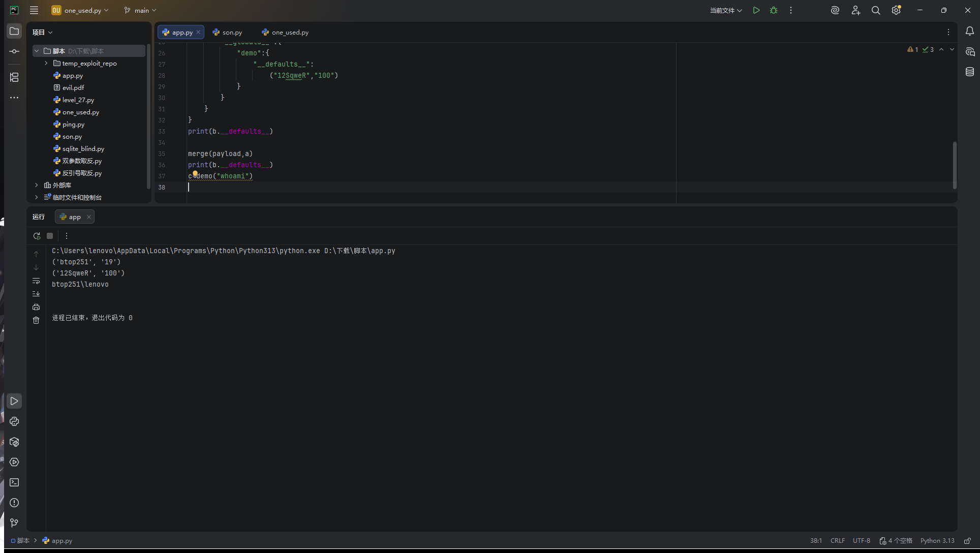Click the CRLF line separator in status bar
The image size is (980, 553).
(x=838, y=541)
